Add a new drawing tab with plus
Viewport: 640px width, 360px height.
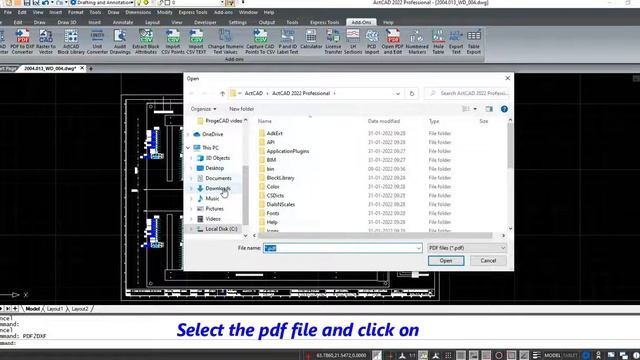click(91, 69)
